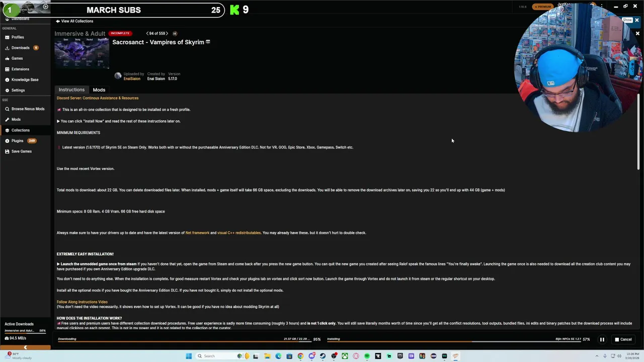This screenshot has width=644, height=362.
Task: Open Discord from the taskbar
Action: 311,356
